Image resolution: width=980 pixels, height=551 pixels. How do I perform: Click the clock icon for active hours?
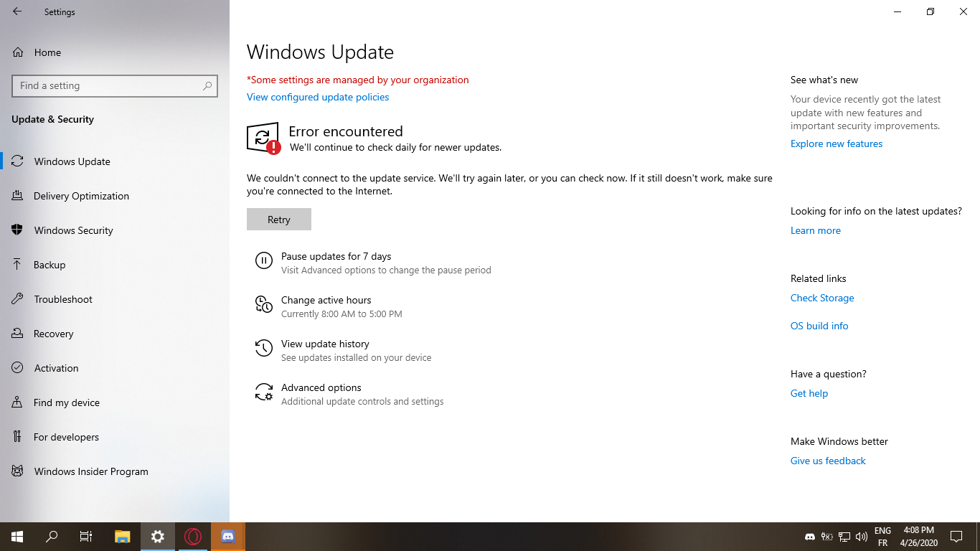click(x=264, y=304)
